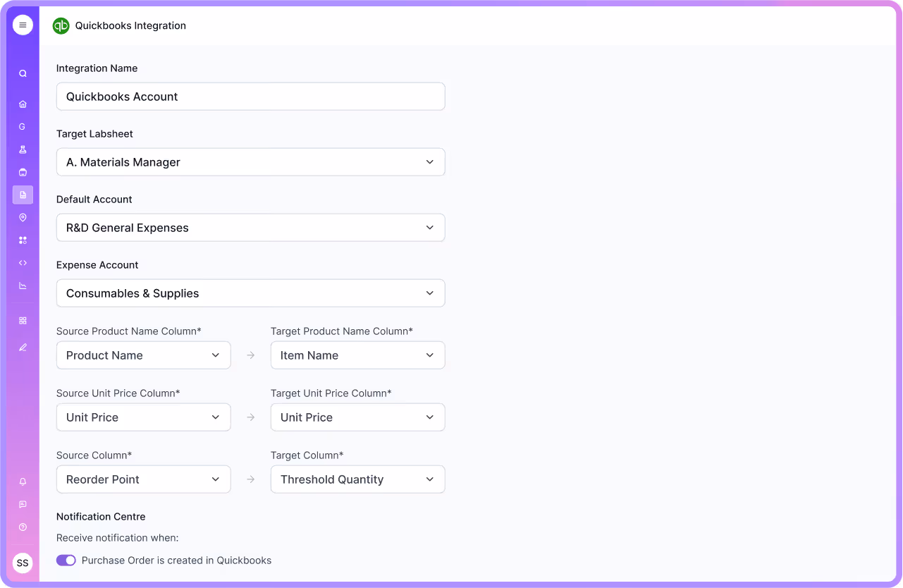Open Target Product Name Column dropdown
Image resolution: width=903 pixels, height=588 pixels.
tap(358, 355)
